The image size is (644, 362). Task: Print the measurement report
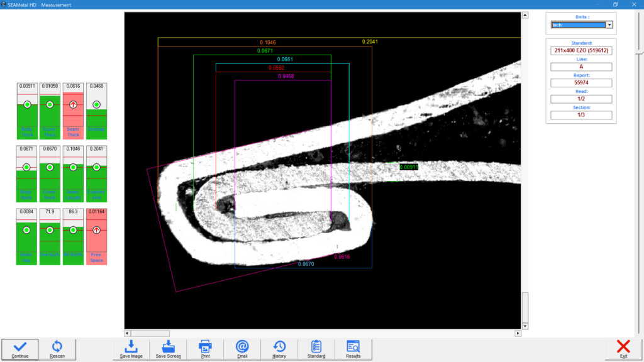tap(205, 349)
